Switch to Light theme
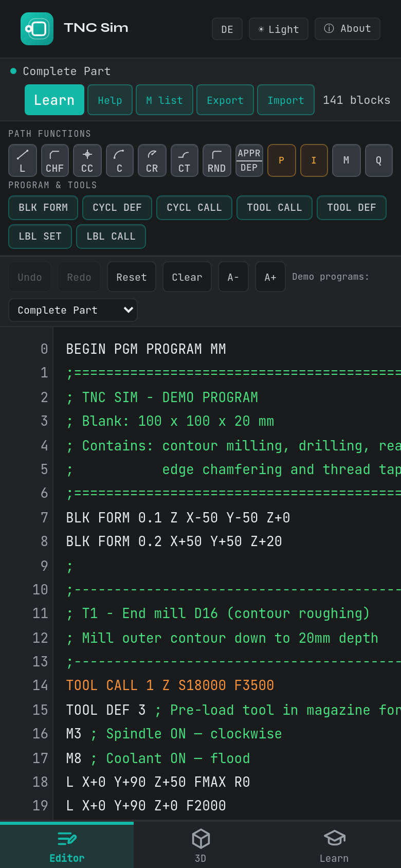The height and width of the screenshot is (868, 401). coord(279,29)
